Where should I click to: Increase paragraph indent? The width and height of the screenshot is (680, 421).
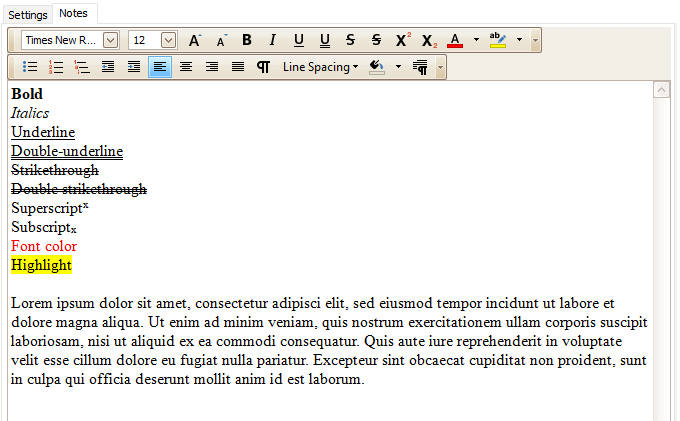[134, 67]
